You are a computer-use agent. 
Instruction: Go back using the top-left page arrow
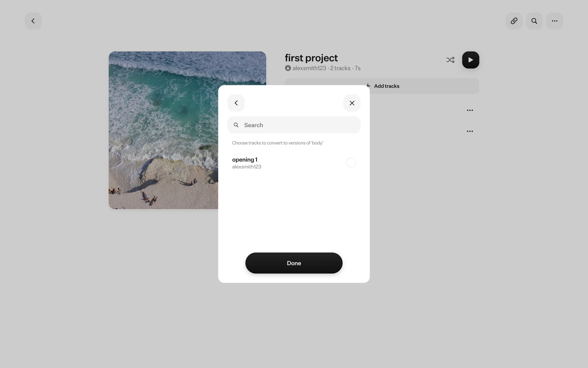click(33, 21)
